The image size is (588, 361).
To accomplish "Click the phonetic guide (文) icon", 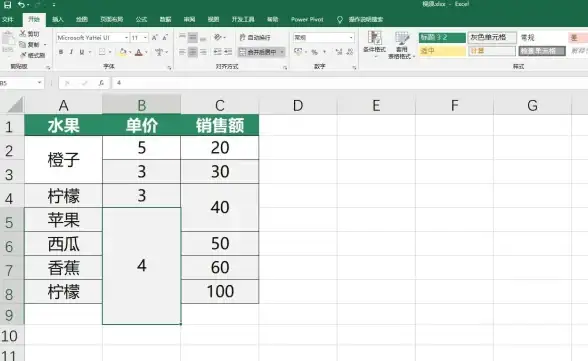I will pyautogui.click(x=159, y=52).
